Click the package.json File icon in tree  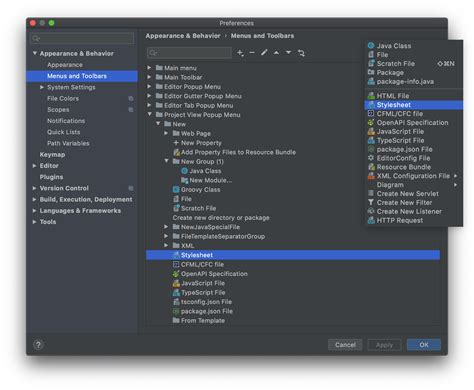coord(176,311)
